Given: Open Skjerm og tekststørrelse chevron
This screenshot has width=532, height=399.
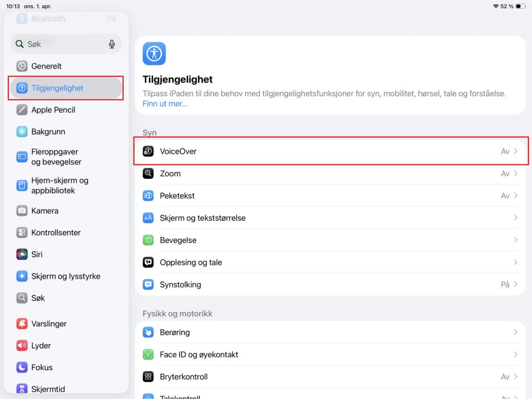Looking at the screenshot, I should point(515,218).
